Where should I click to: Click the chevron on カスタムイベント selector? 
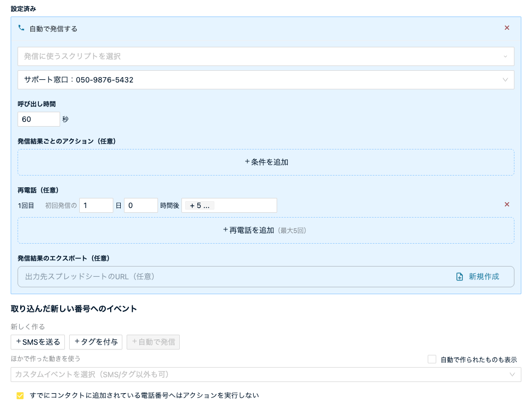(512, 375)
